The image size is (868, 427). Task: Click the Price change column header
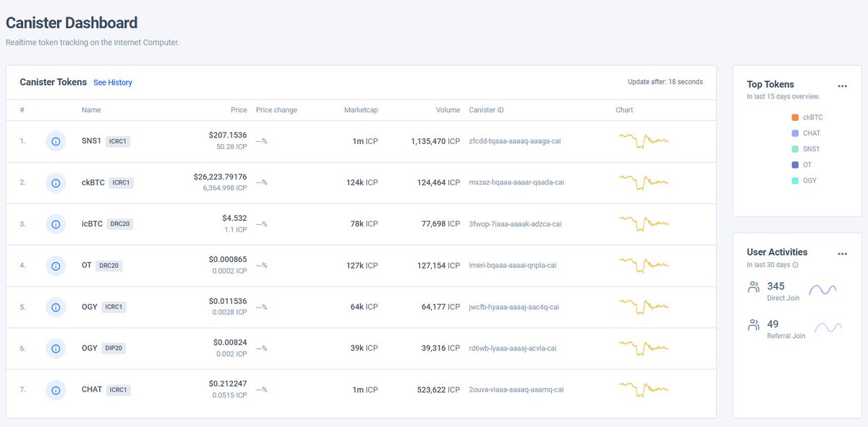click(276, 110)
